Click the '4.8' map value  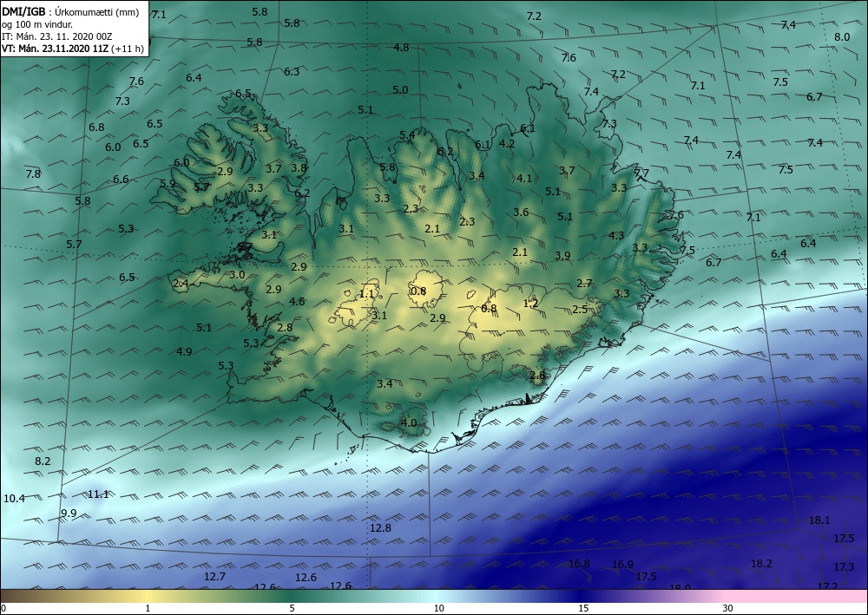401,47
